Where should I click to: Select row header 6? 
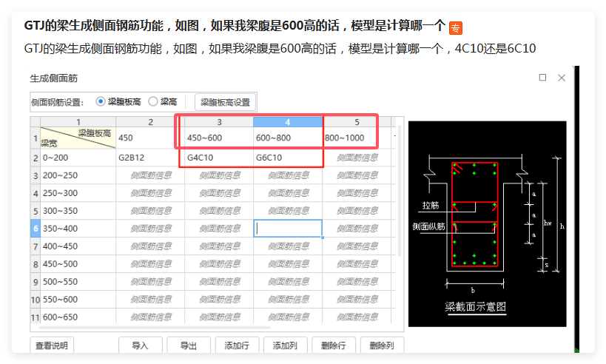[36, 229]
